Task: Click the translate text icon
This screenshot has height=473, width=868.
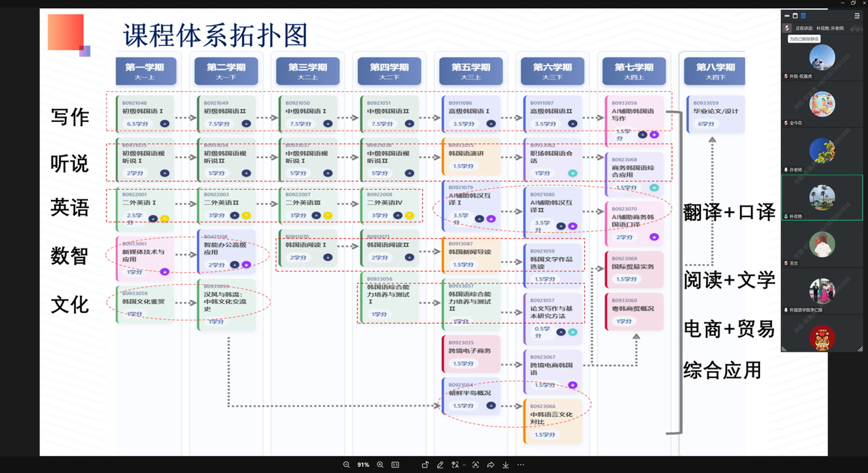Action: 455,465
